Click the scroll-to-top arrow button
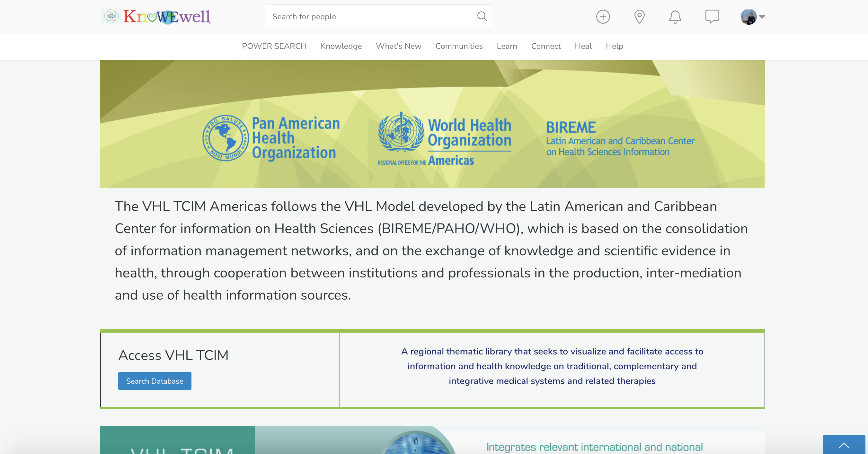868x454 pixels. tap(844, 445)
